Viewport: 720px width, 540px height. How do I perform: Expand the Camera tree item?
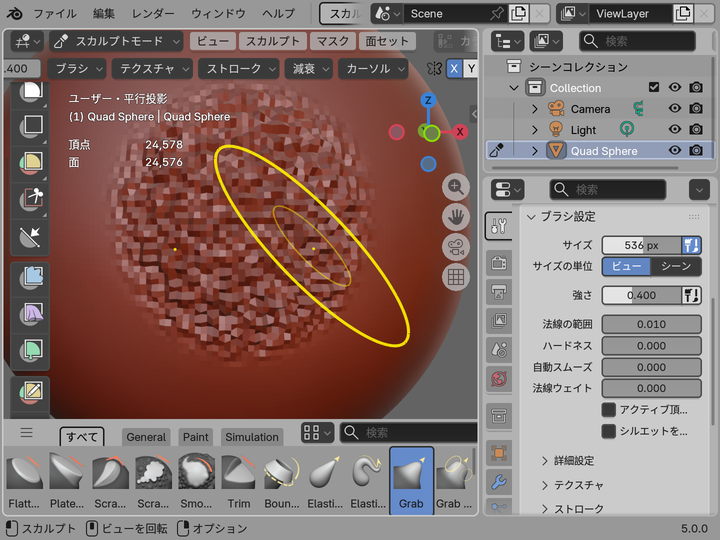[x=534, y=109]
